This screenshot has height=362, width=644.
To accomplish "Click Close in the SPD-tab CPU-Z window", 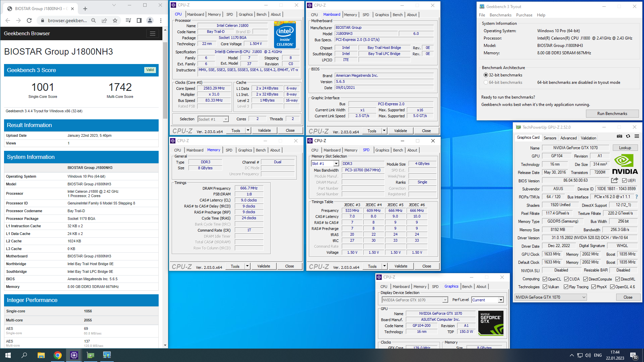I will pos(427,266).
